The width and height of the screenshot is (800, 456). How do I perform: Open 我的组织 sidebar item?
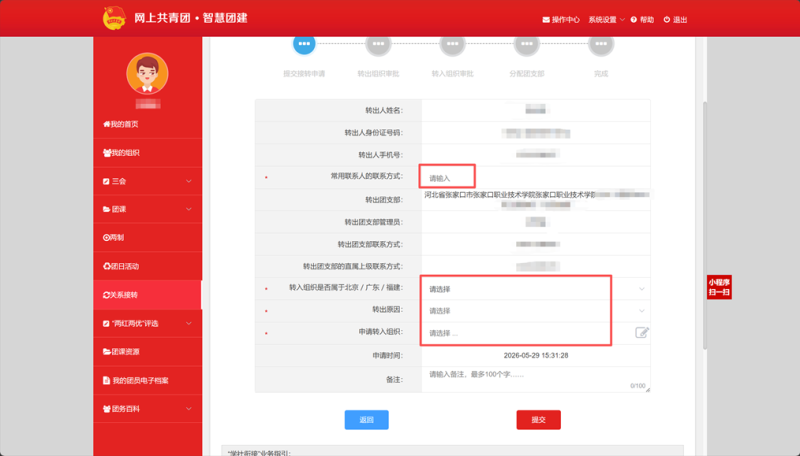tap(147, 153)
